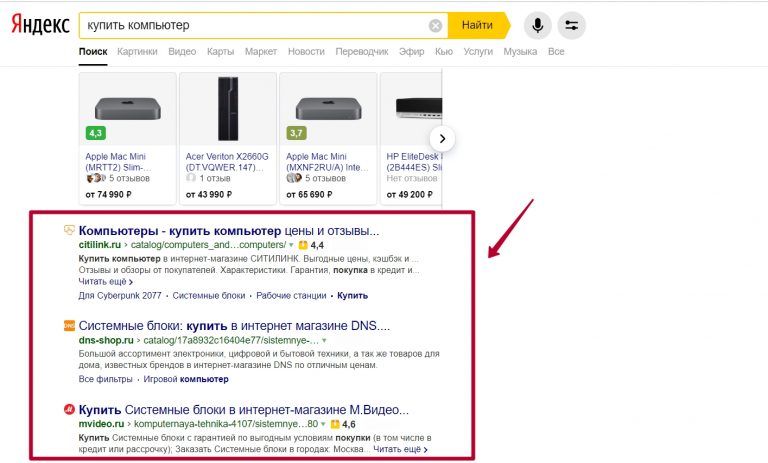The image size is (768, 463).
Task: Click the price от 74 990 ₽
Action: pos(108,195)
